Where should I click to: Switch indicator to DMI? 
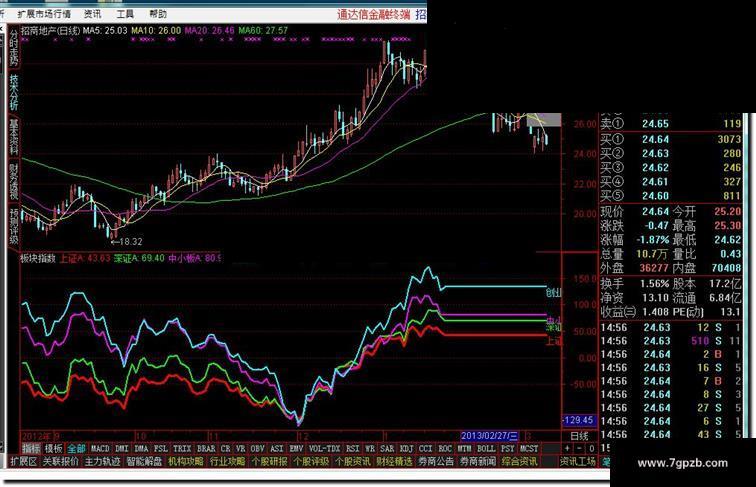pyautogui.click(x=122, y=448)
